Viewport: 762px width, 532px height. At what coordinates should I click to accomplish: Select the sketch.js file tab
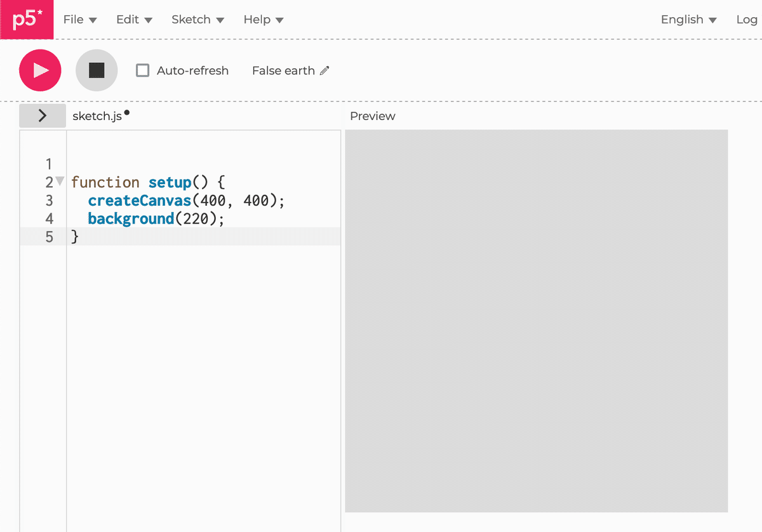[x=97, y=116]
